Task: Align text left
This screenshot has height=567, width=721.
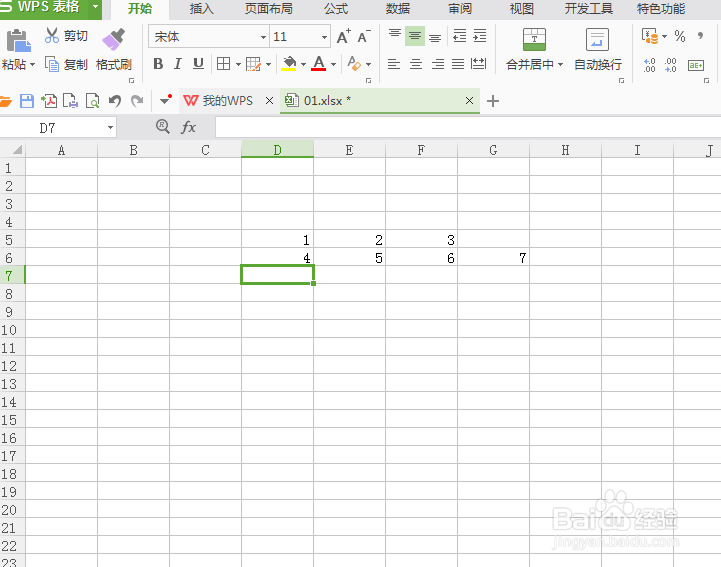Action: [394, 64]
